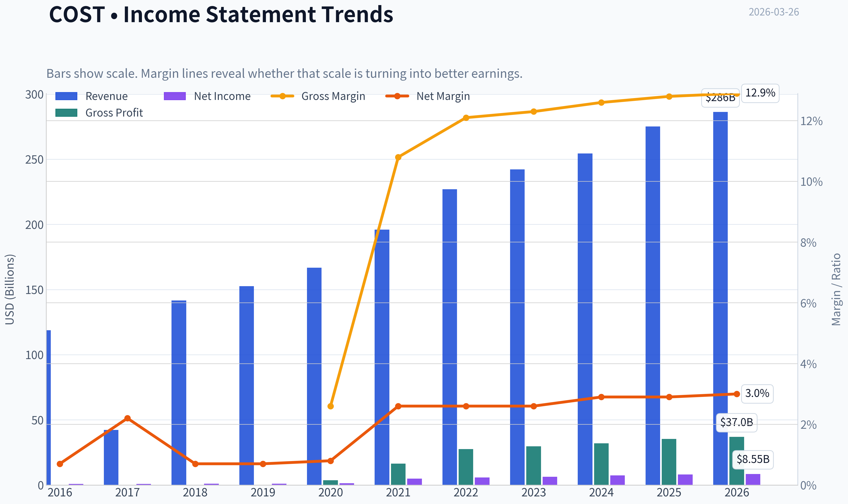Click the 2021 x-axis label
848x504 pixels.
[398, 492]
